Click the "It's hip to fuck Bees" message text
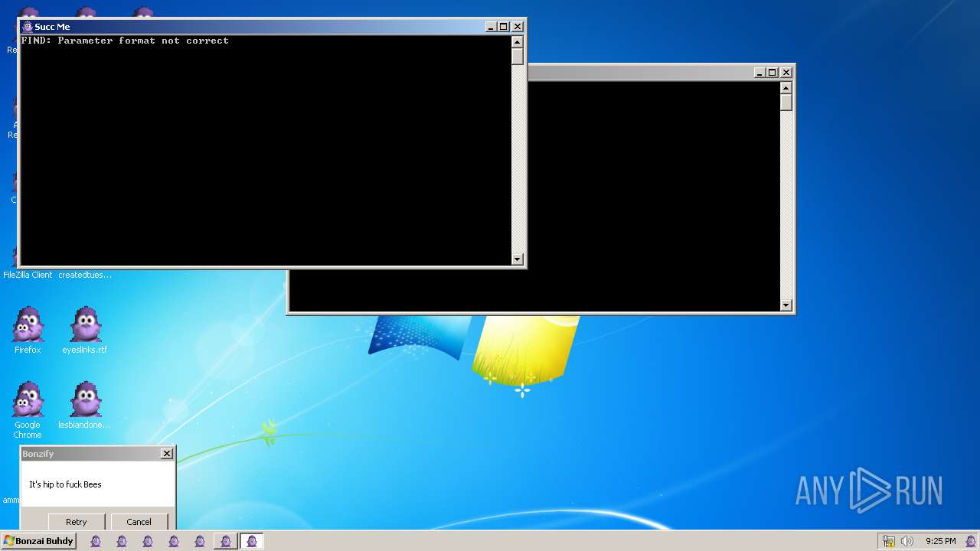 click(65, 484)
